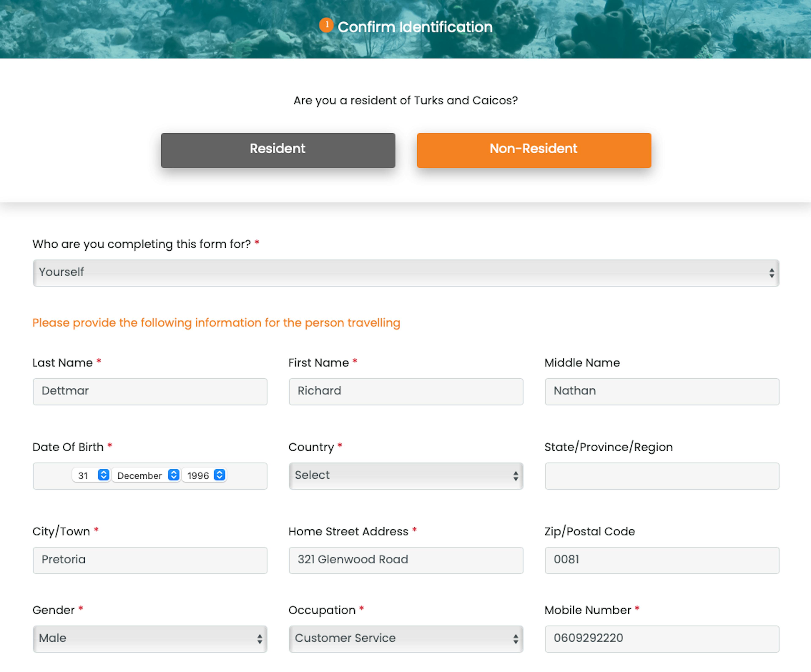Choose the Non-Resident button
811x672 pixels.
[x=534, y=150]
